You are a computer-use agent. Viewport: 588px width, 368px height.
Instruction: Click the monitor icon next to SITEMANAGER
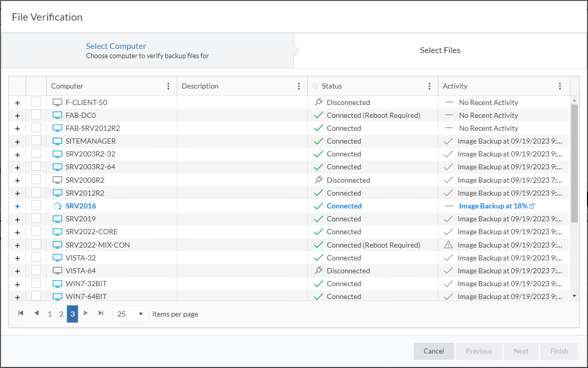click(x=58, y=141)
